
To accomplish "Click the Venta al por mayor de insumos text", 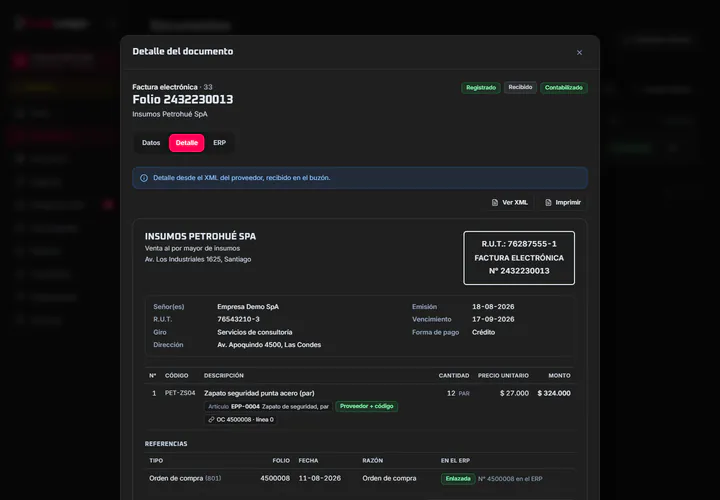I will pyautogui.click(x=192, y=248).
